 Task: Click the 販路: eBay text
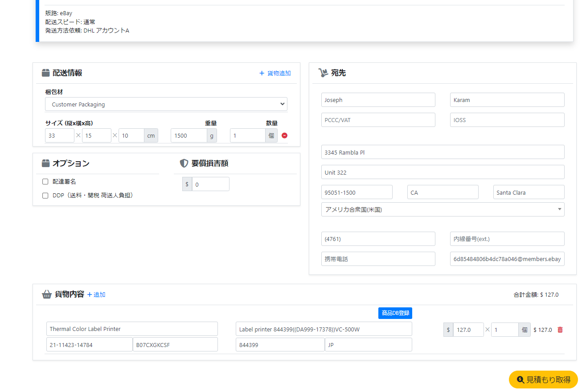(58, 13)
